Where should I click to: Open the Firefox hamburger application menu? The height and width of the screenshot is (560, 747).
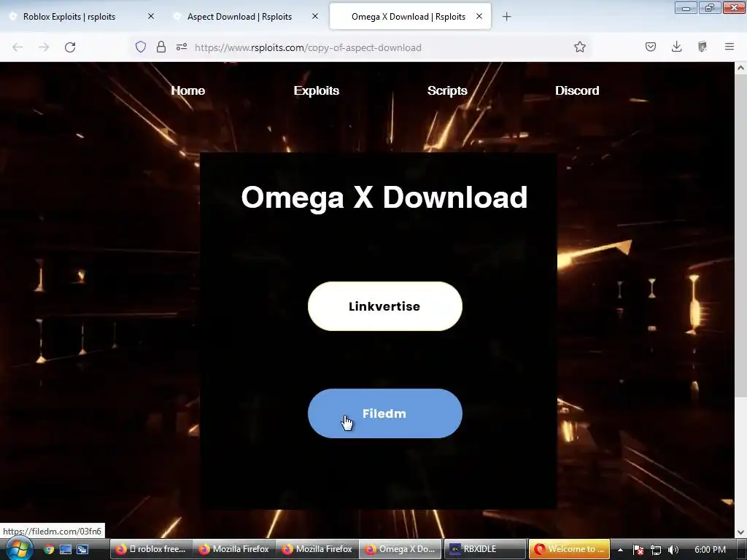(x=729, y=47)
